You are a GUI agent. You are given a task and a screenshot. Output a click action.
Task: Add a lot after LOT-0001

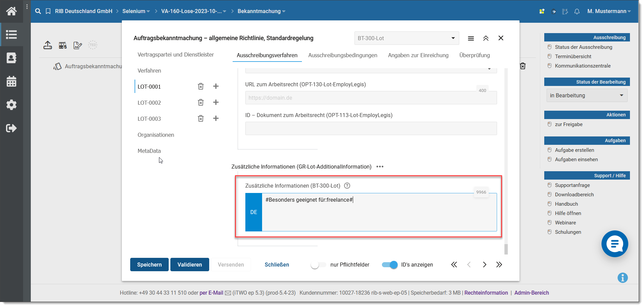pyautogui.click(x=216, y=86)
